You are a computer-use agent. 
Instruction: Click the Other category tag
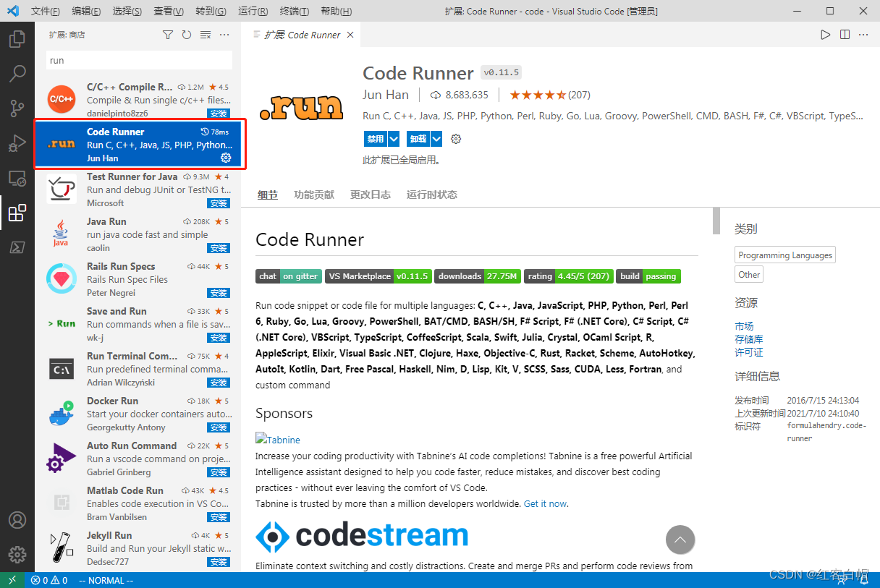tap(749, 275)
